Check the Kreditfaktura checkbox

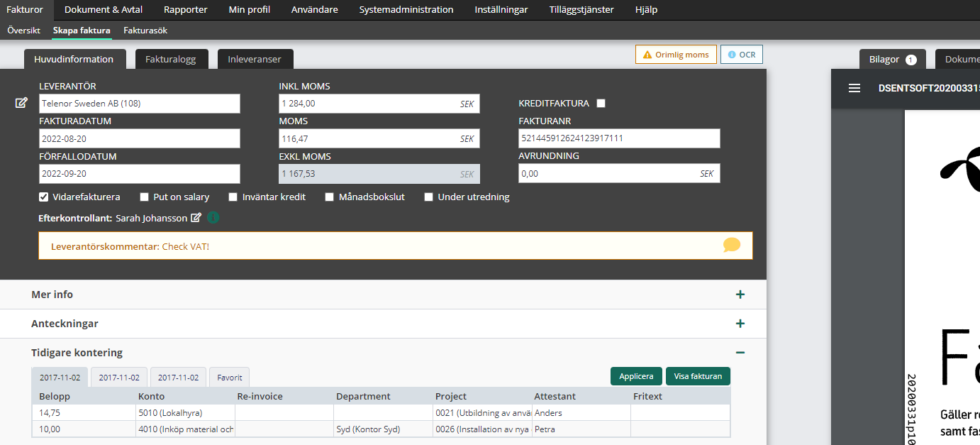tap(601, 104)
